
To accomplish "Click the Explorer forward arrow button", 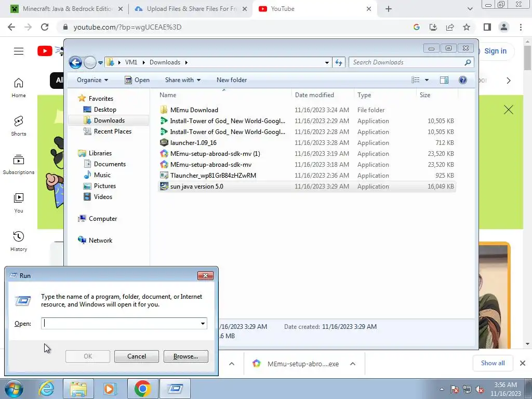I will click(x=90, y=62).
